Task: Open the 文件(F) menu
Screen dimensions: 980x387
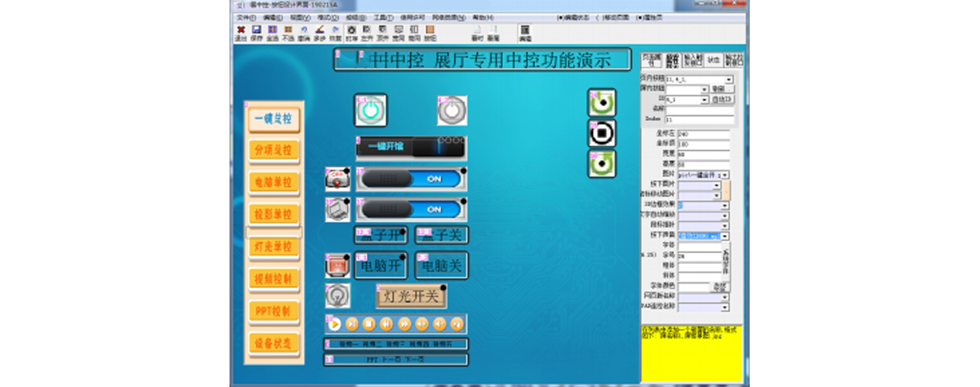Action: click(x=245, y=17)
